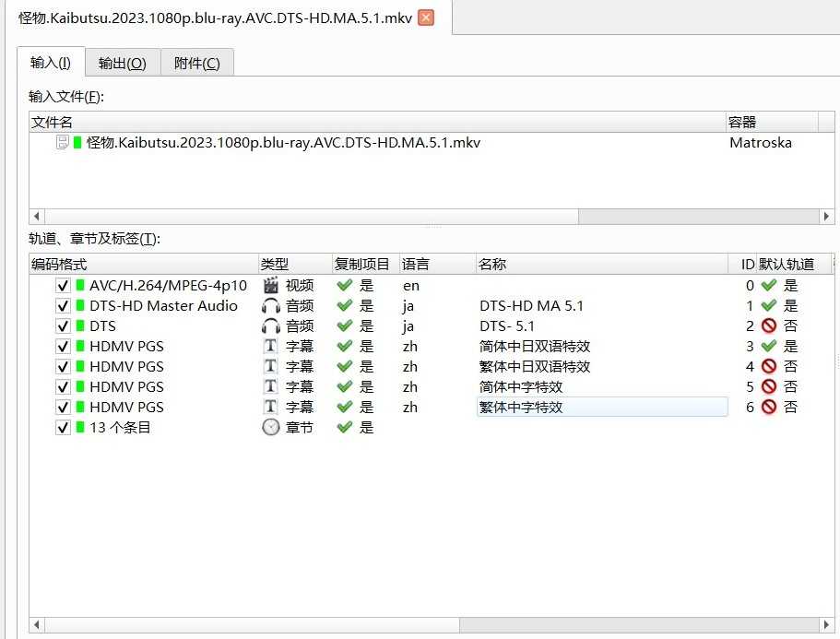Click the input files scrollbar thumb
The height and width of the screenshot is (639, 840).
pyautogui.click(x=312, y=217)
